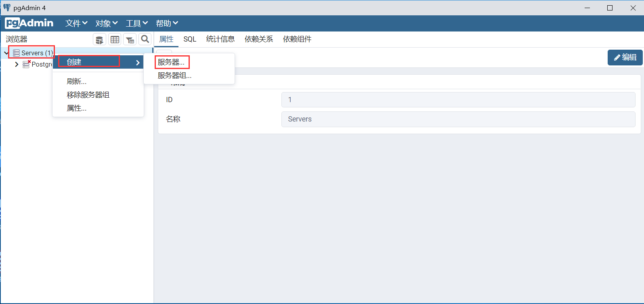Open the search objects magnifier icon
The height and width of the screenshot is (304, 644).
pyautogui.click(x=145, y=39)
